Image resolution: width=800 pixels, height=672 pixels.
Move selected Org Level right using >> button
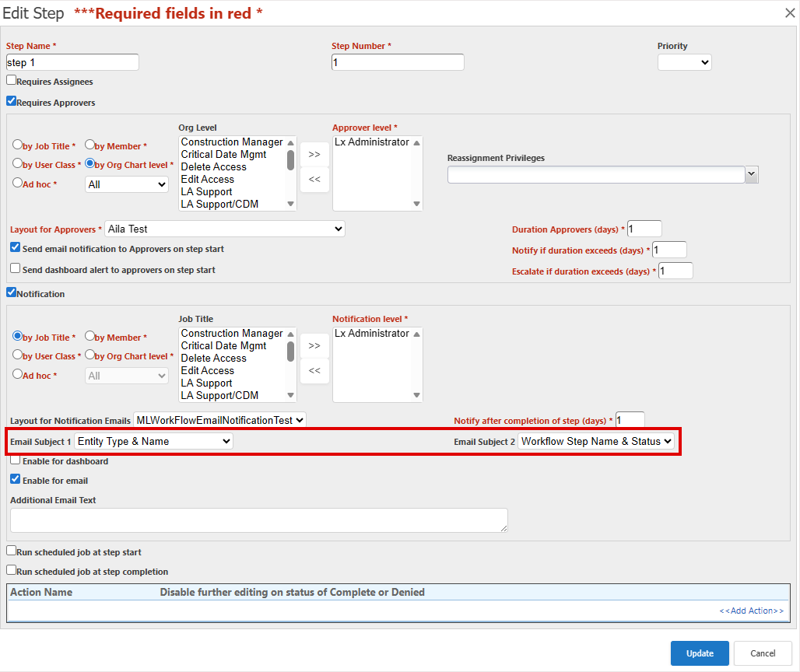click(x=314, y=154)
